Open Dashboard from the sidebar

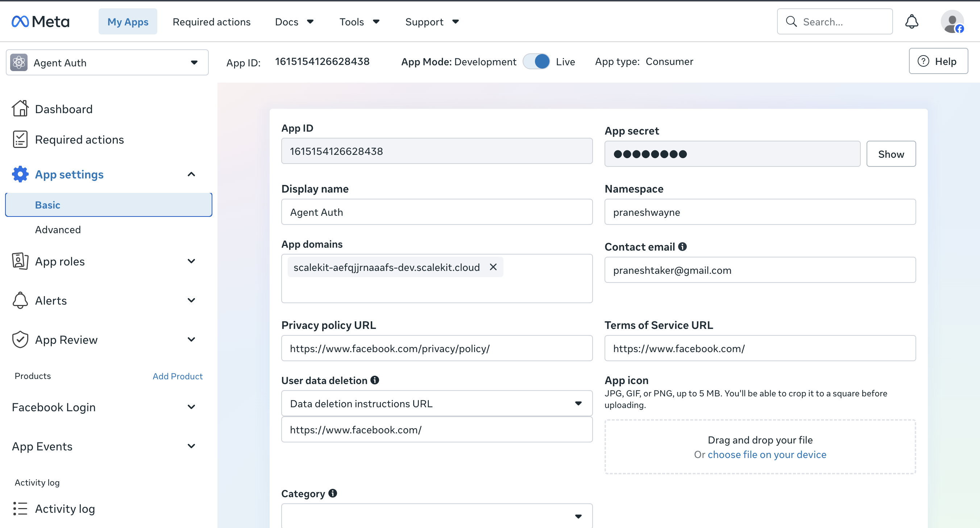pos(63,109)
